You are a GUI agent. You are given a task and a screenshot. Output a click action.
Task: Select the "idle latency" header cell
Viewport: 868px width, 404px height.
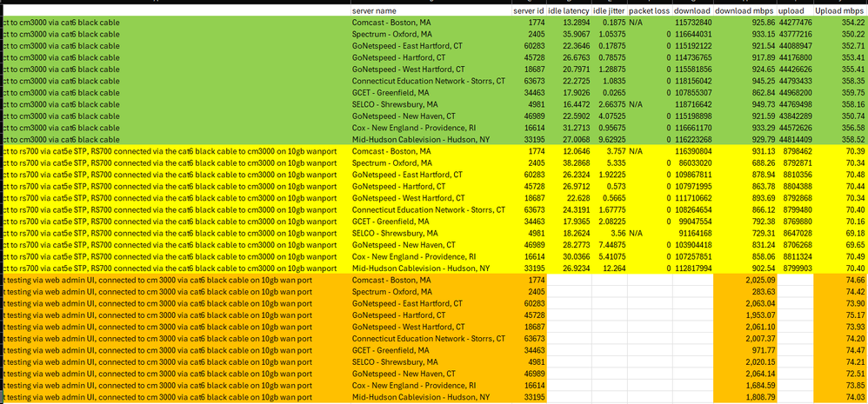[568, 9]
